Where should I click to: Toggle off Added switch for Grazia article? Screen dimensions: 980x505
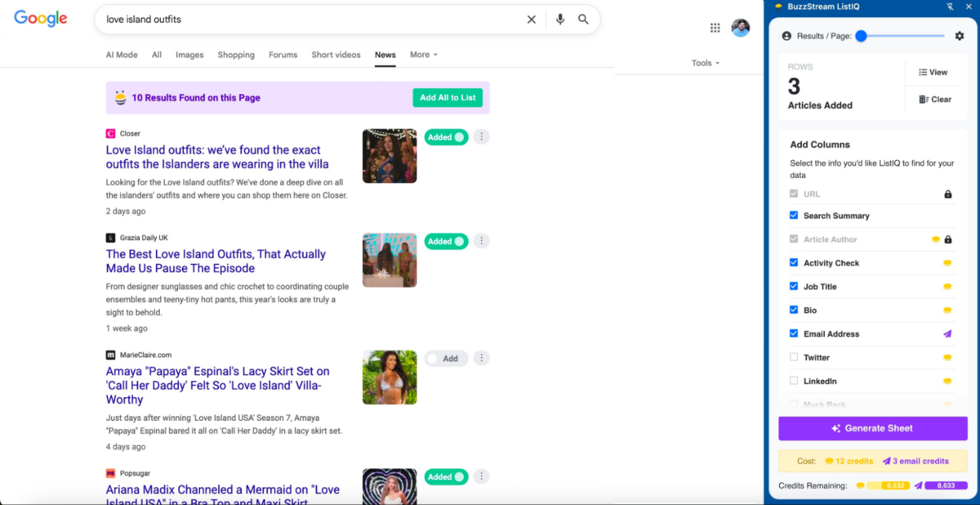pos(446,242)
